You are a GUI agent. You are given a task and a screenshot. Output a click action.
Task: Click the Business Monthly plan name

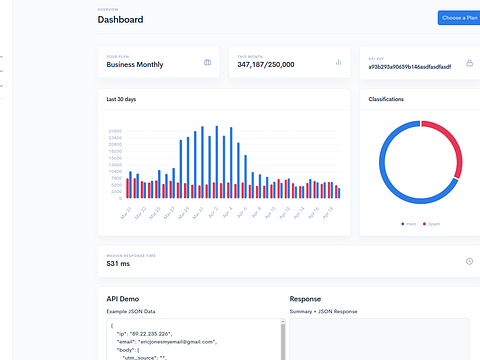click(135, 65)
